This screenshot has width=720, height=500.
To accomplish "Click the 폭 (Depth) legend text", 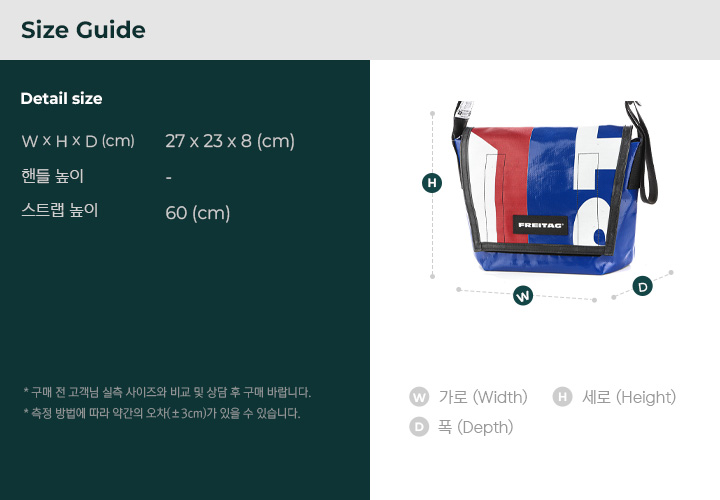I will [x=475, y=427].
